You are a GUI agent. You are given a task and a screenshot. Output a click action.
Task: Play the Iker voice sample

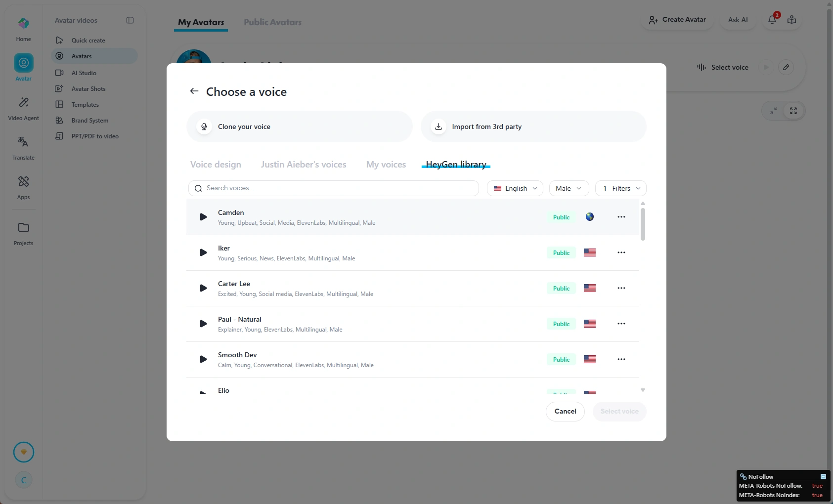click(x=203, y=252)
